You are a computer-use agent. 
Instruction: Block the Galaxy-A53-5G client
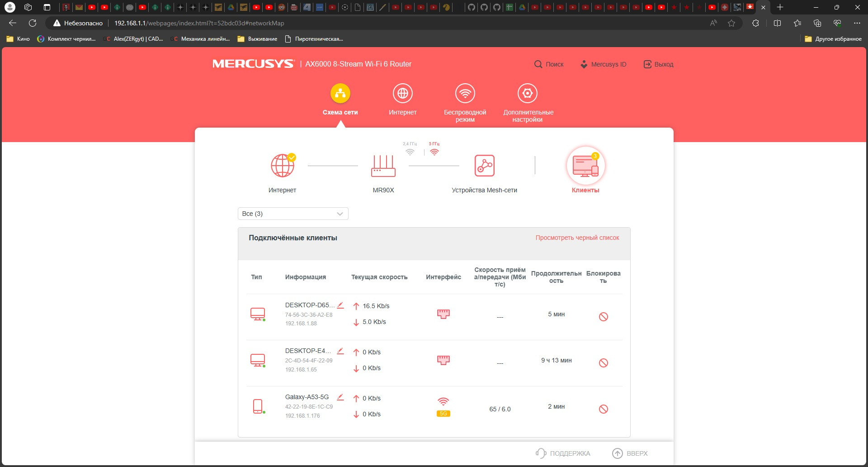coord(603,409)
